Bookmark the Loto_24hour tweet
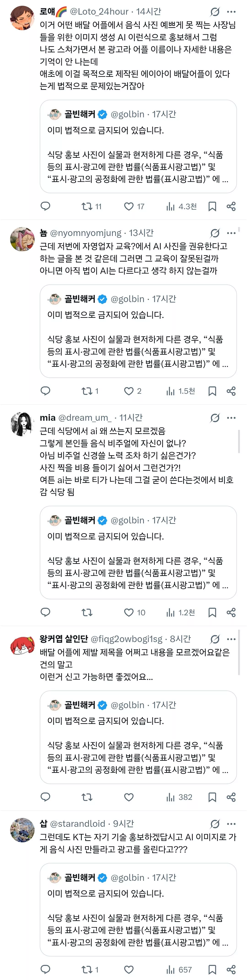247x980 pixels. (212, 206)
